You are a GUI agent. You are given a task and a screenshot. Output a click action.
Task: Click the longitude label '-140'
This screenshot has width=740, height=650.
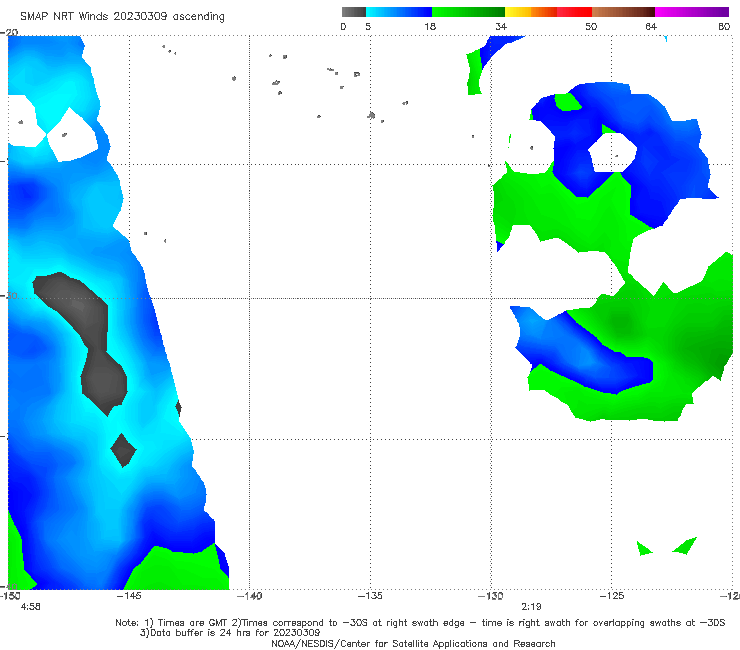coord(249,596)
